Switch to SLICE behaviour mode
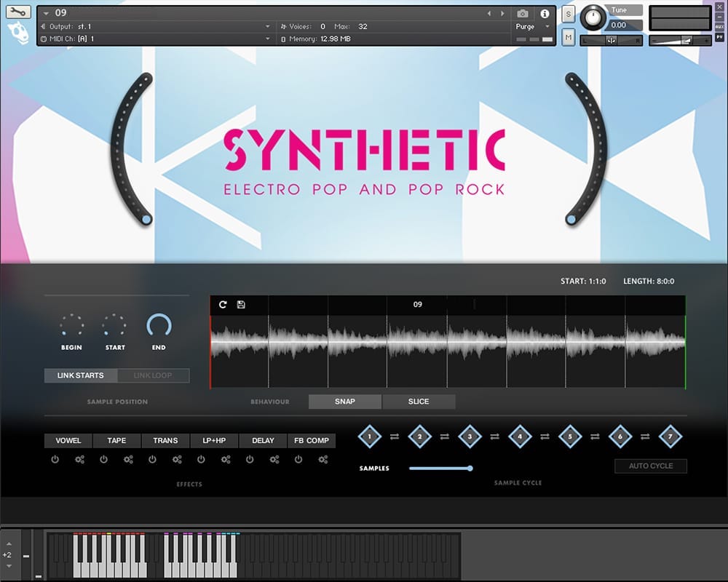The height and width of the screenshot is (582, 728). pos(419,402)
